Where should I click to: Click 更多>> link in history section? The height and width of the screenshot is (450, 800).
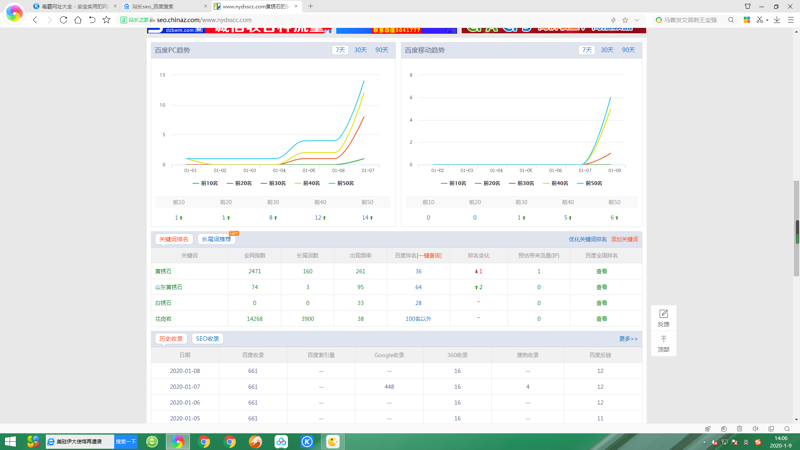[628, 339]
